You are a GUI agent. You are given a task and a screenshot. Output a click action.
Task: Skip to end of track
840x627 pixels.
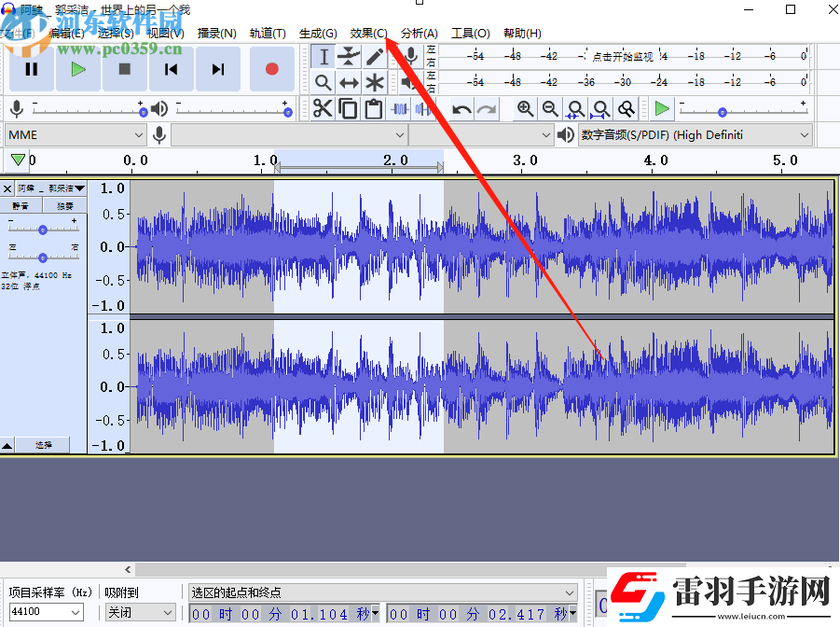point(218,69)
